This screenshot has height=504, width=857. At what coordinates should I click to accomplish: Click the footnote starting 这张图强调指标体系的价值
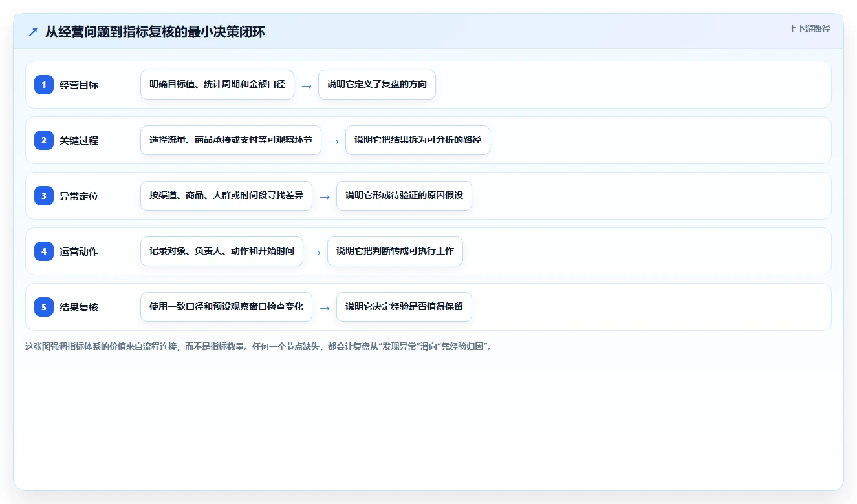260,346
